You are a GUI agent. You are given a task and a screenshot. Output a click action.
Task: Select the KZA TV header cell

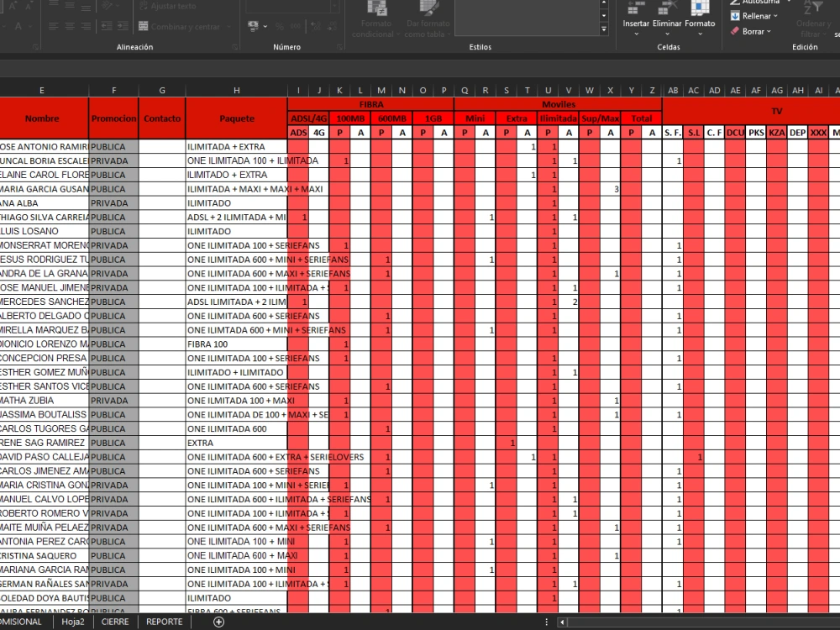point(776,133)
